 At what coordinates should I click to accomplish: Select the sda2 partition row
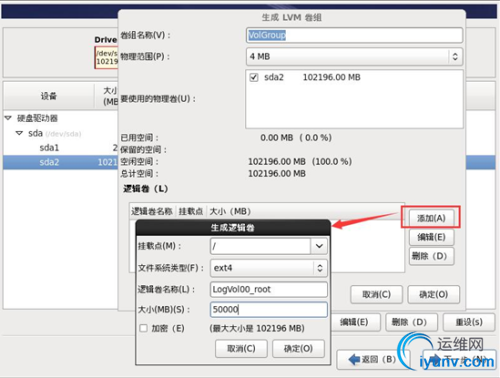click(61, 162)
